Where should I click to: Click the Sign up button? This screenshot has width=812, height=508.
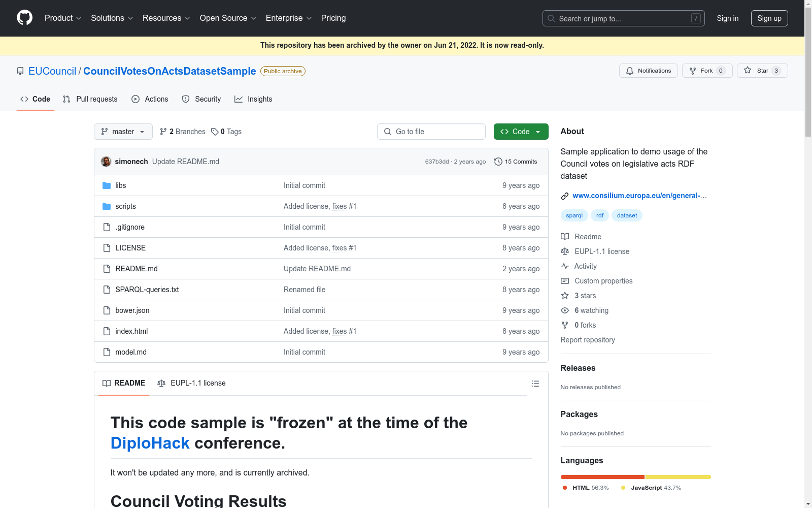[x=769, y=18]
